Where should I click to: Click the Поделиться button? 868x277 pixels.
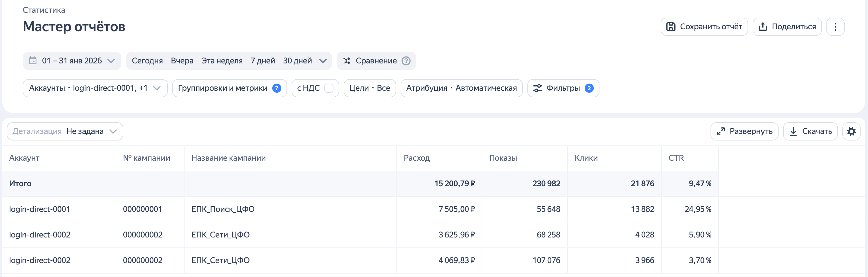[787, 26]
